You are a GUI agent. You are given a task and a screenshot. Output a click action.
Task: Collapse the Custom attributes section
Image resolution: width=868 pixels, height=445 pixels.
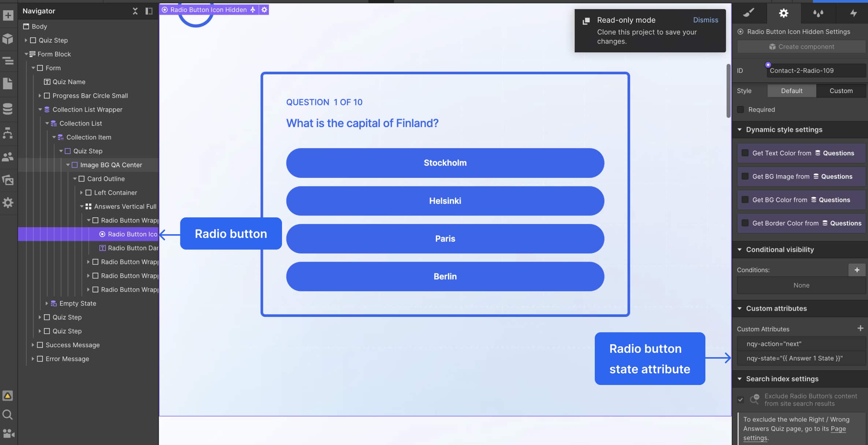(x=739, y=308)
